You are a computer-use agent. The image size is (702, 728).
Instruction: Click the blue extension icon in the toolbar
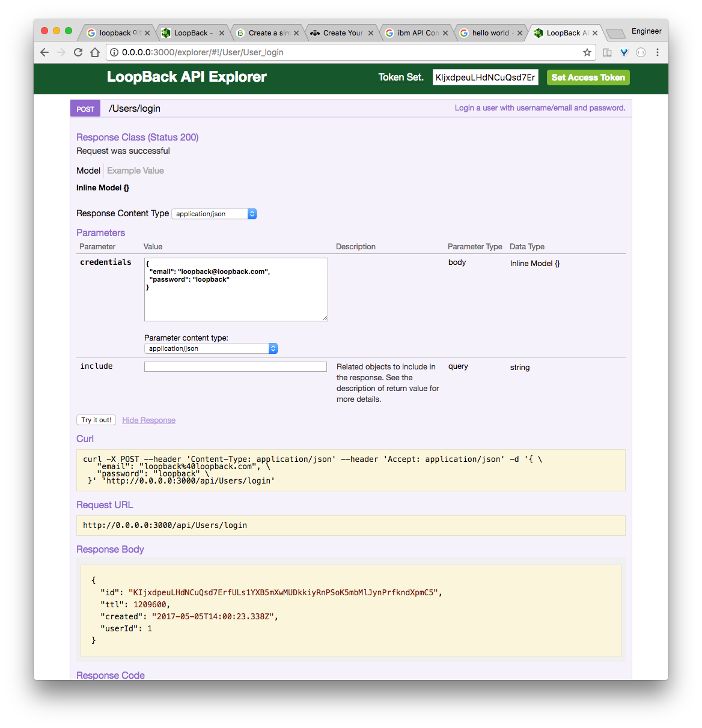point(624,52)
